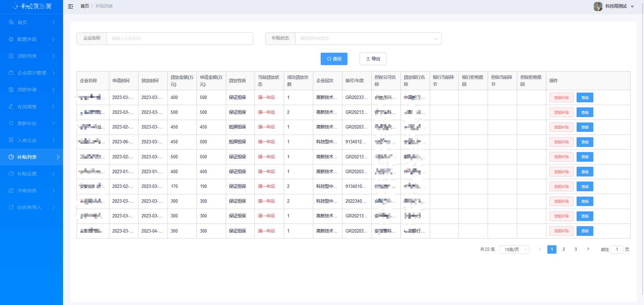This screenshot has height=305, width=644.
Task: Focus the 企业名称 input field
Action: [180, 39]
